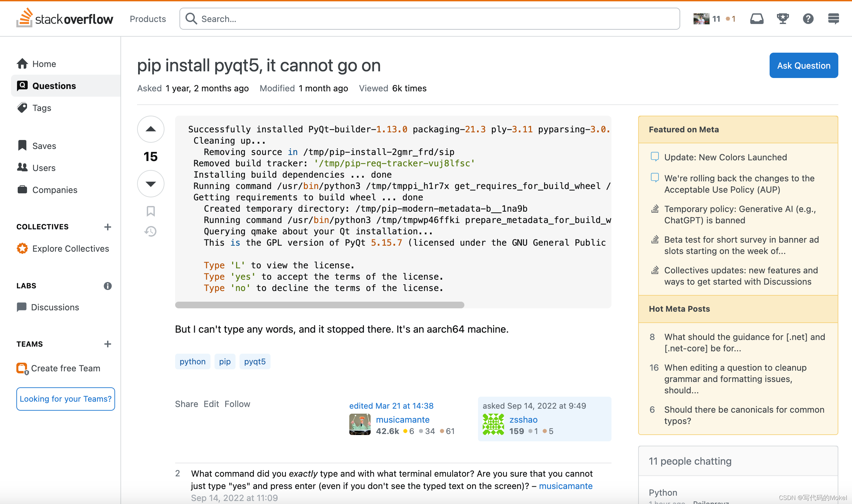This screenshot has width=852, height=504.
Task: Open the Products menu
Action: [148, 19]
